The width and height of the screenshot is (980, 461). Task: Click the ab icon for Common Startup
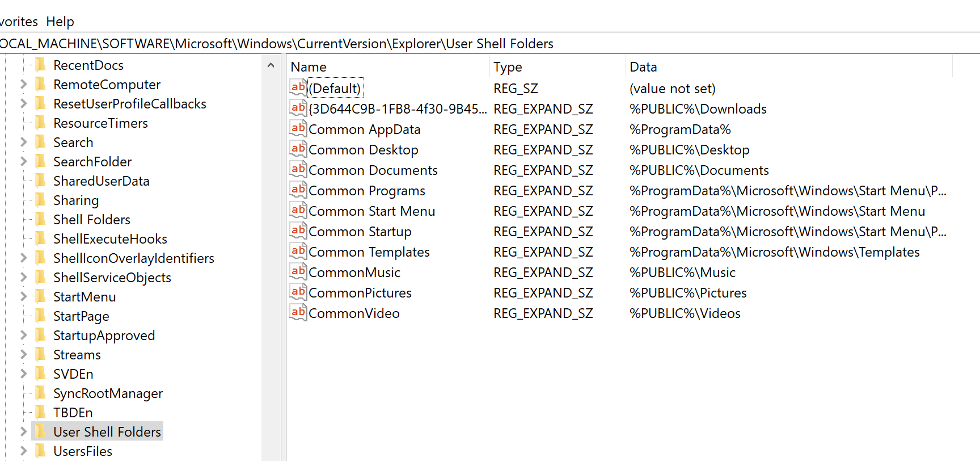coord(298,230)
